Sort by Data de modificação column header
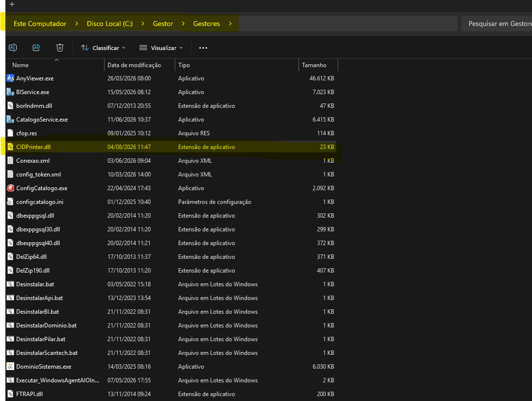This screenshot has width=532, height=401. (x=134, y=65)
